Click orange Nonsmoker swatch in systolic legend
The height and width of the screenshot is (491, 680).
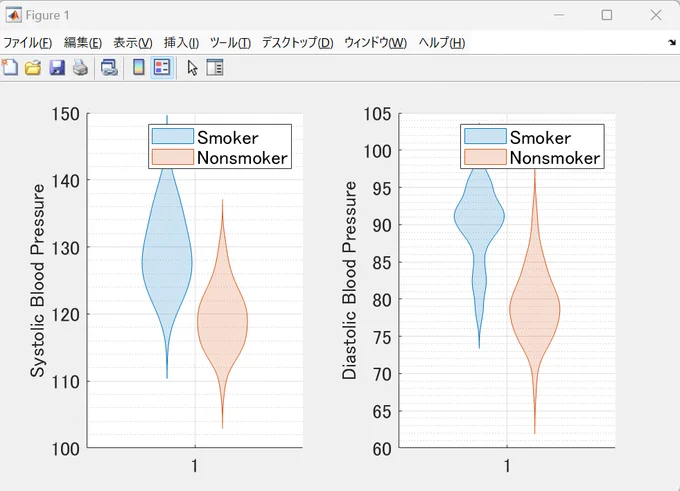(x=173, y=157)
